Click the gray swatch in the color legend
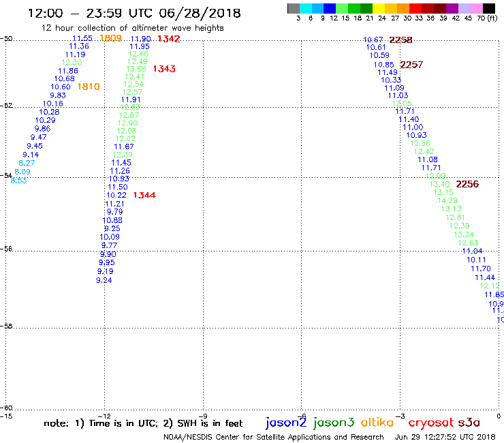The width and height of the screenshot is (504, 443). pos(294,8)
